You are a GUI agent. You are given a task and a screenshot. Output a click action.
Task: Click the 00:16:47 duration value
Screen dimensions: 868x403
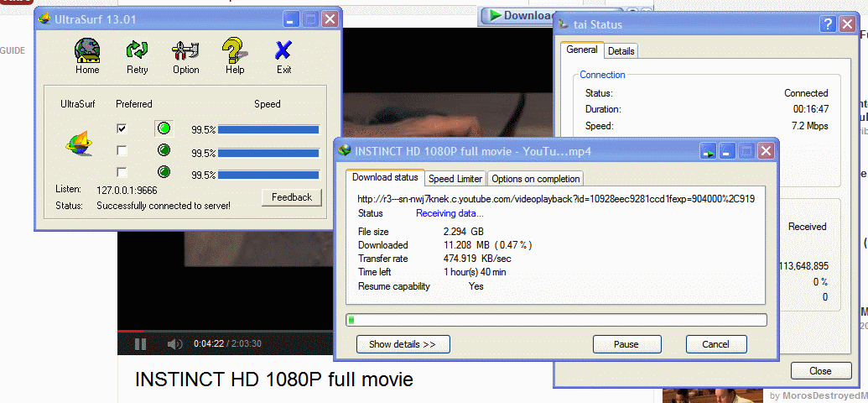coord(810,109)
